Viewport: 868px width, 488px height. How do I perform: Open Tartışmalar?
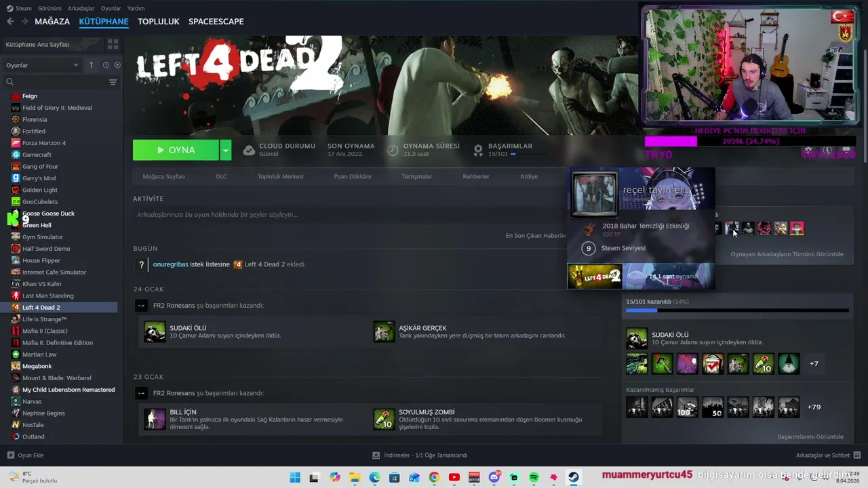416,176
